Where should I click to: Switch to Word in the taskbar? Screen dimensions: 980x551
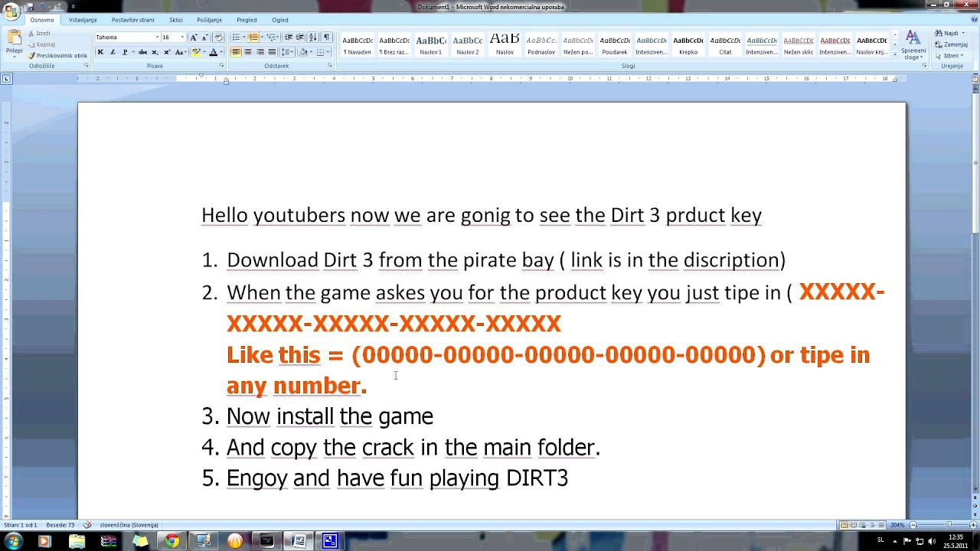[299, 541]
